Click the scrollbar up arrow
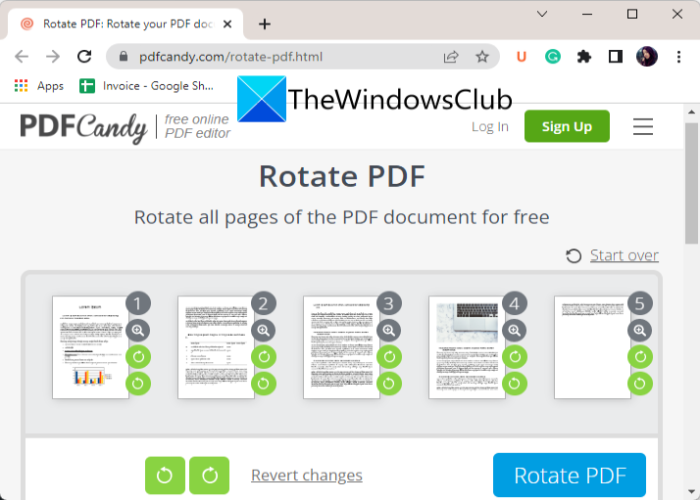Screen dimensions: 700x500 click(692, 112)
